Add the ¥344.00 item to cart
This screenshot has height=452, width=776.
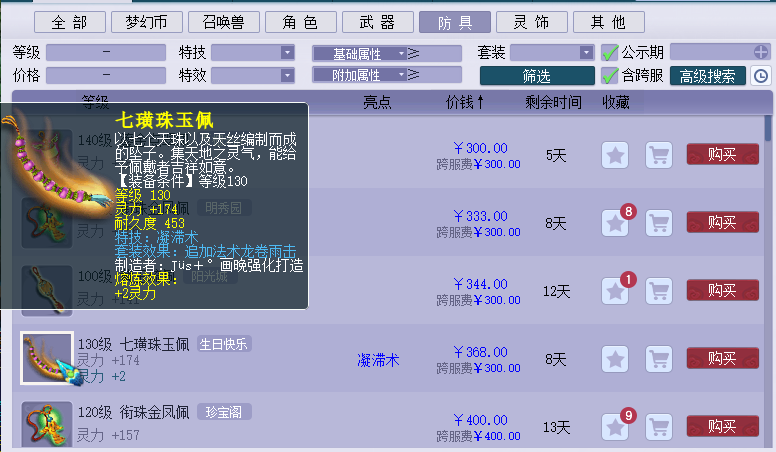[659, 291]
